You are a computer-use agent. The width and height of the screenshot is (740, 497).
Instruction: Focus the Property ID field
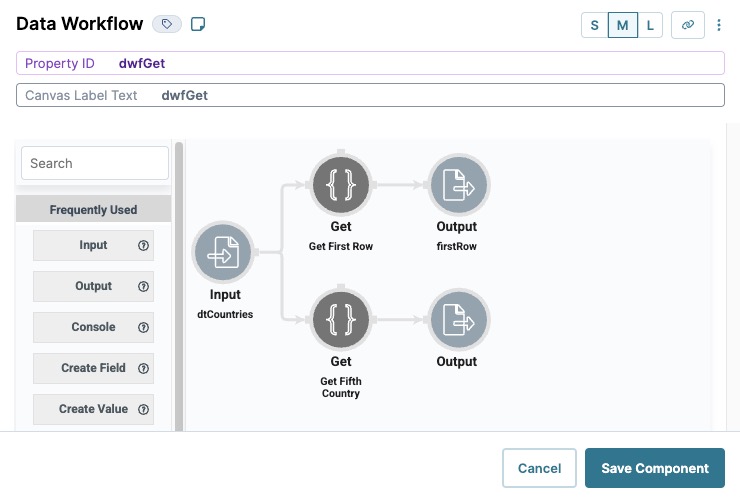point(370,63)
